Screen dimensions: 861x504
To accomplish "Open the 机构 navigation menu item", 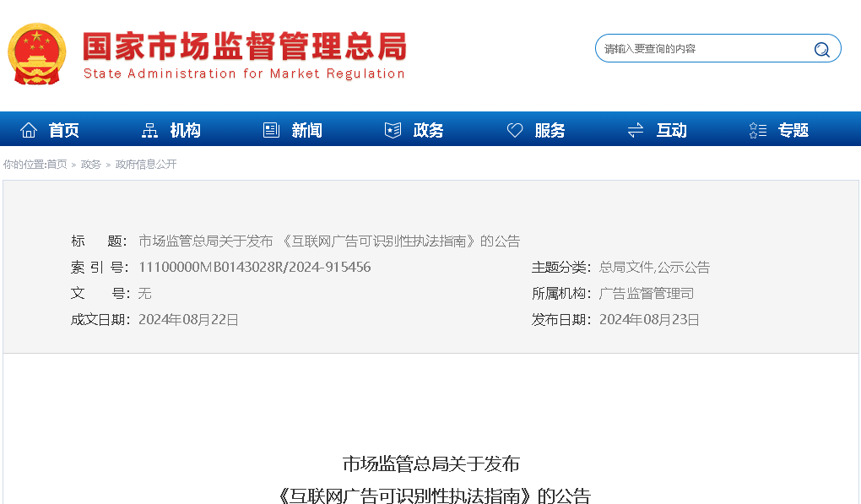I will tap(185, 130).
